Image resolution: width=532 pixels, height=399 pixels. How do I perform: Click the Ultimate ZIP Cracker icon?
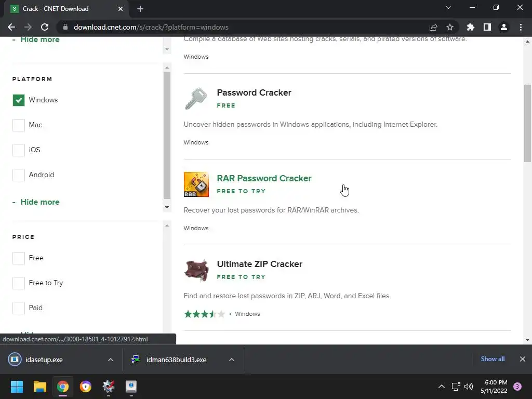point(196,270)
